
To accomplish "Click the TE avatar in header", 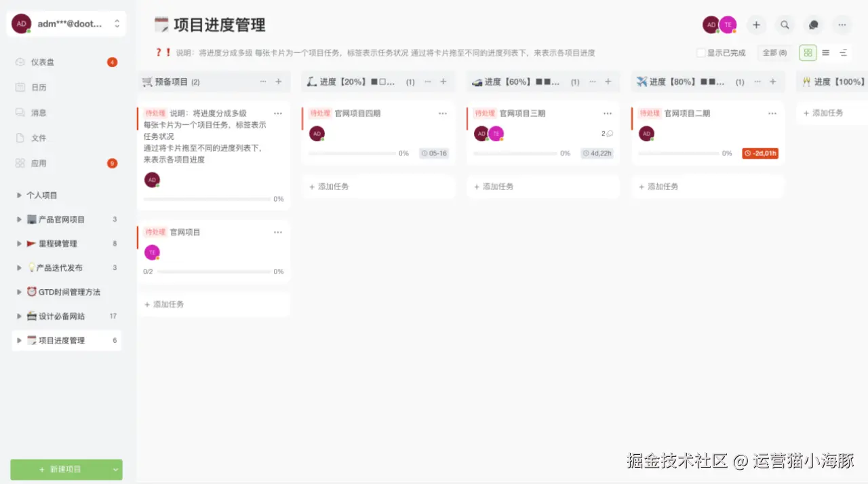I will pos(728,25).
